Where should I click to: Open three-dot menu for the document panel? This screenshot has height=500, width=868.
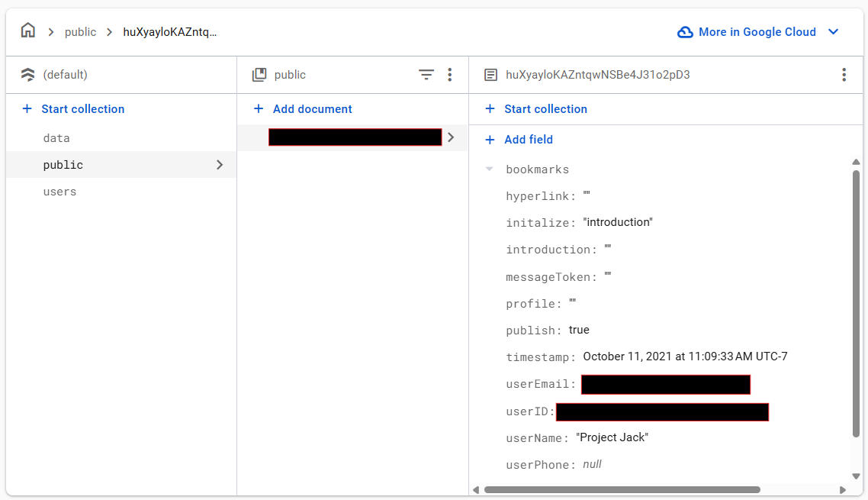(844, 74)
